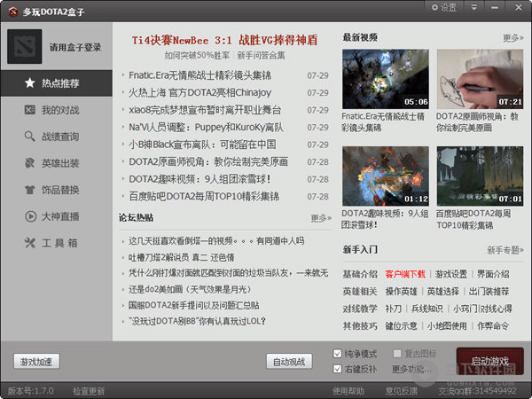The height and width of the screenshot is (399, 532).
Task: Open news item xiao8完成梦想宣布暂时离开职业舞台
Action: [x=205, y=110]
